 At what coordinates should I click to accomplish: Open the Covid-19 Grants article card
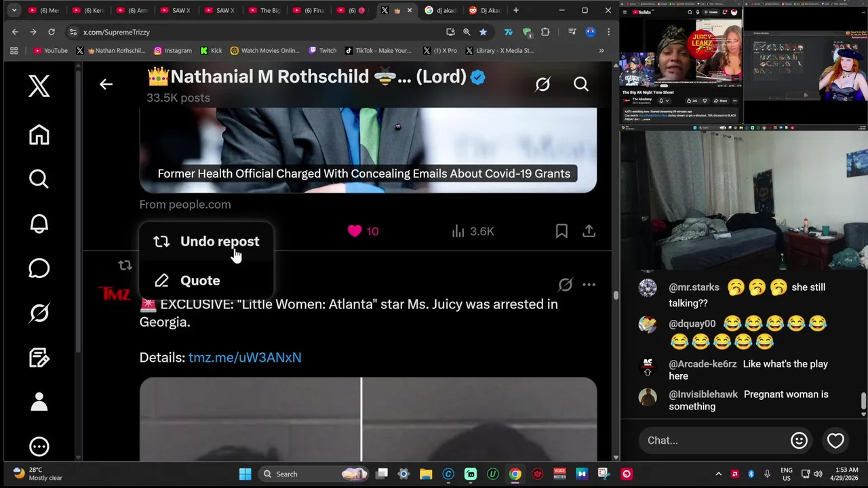coord(368,150)
